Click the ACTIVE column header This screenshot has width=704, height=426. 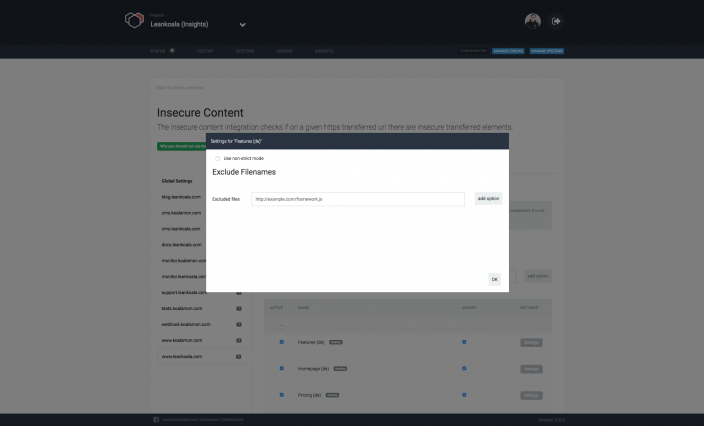pos(276,307)
